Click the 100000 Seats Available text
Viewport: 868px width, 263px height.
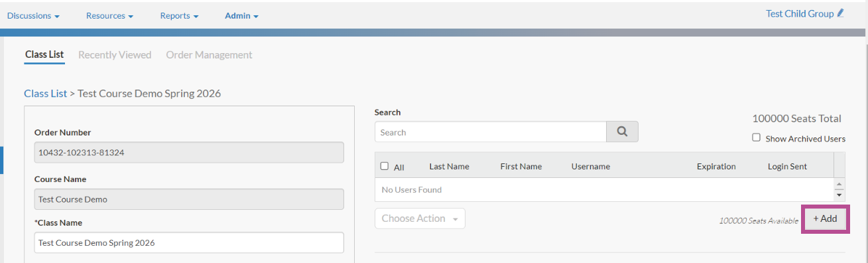(759, 220)
